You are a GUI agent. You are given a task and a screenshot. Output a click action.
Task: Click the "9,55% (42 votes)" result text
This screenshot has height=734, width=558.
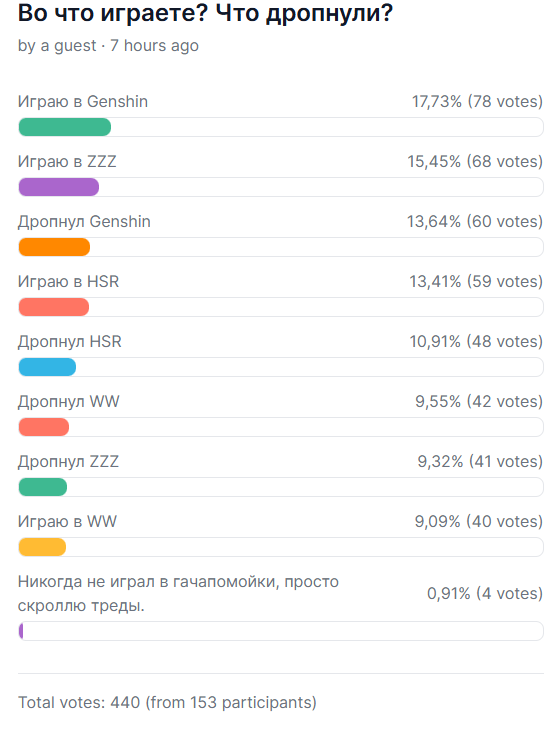coord(479,402)
